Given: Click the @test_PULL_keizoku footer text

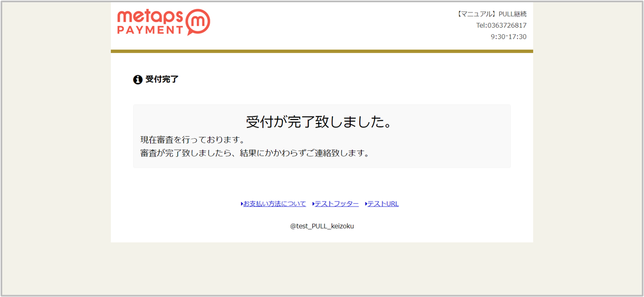Looking at the screenshot, I should click(322, 226).
